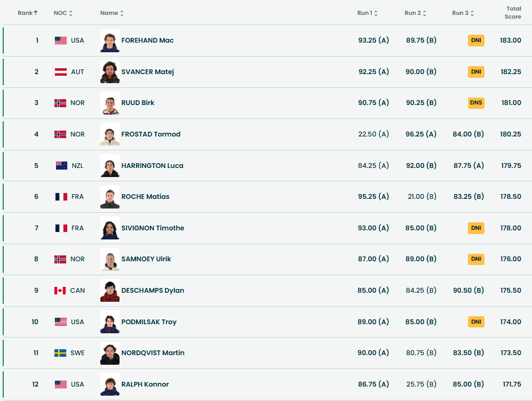Click the DNS badge in Ruud's row
The width and height of the screenshot is (532, 401).
pyautogui.click(x=476, y=103)
